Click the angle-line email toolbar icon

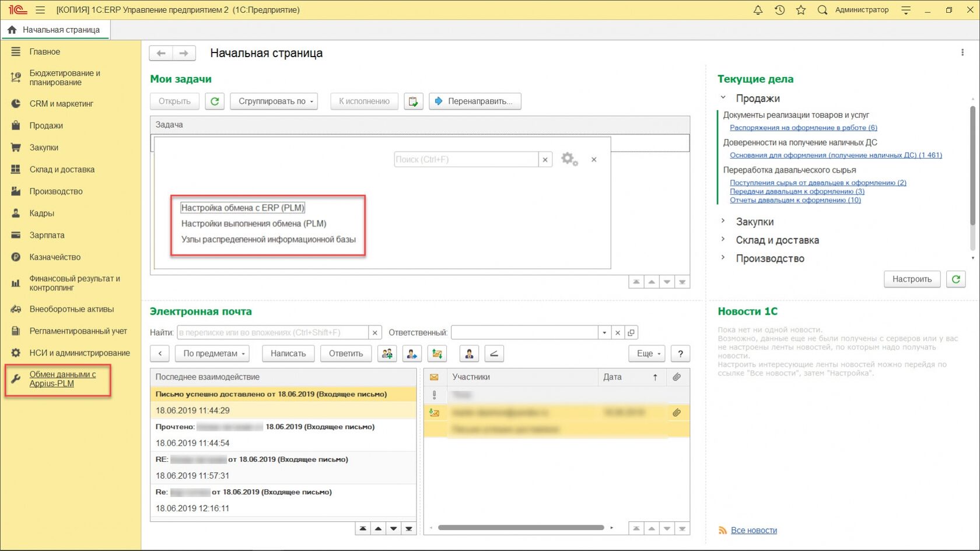[x=494, y=353]
